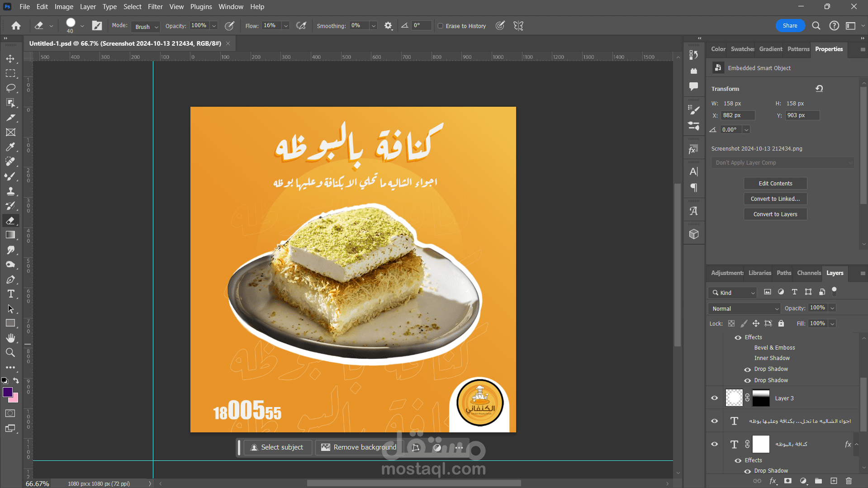Select the Zoom tool
Viewport: 868px width, 488px height.
pos(10,353)
